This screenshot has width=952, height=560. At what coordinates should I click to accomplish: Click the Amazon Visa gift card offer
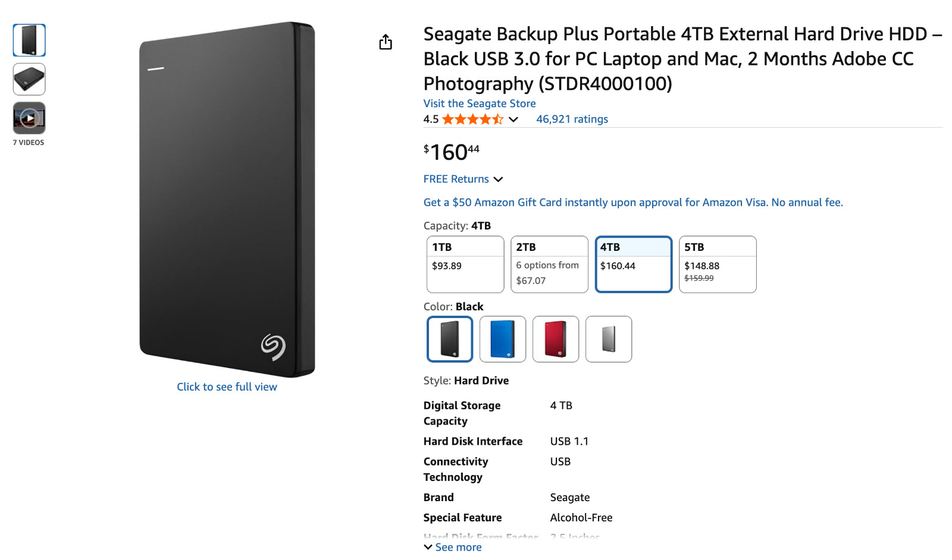coord(632,202)
